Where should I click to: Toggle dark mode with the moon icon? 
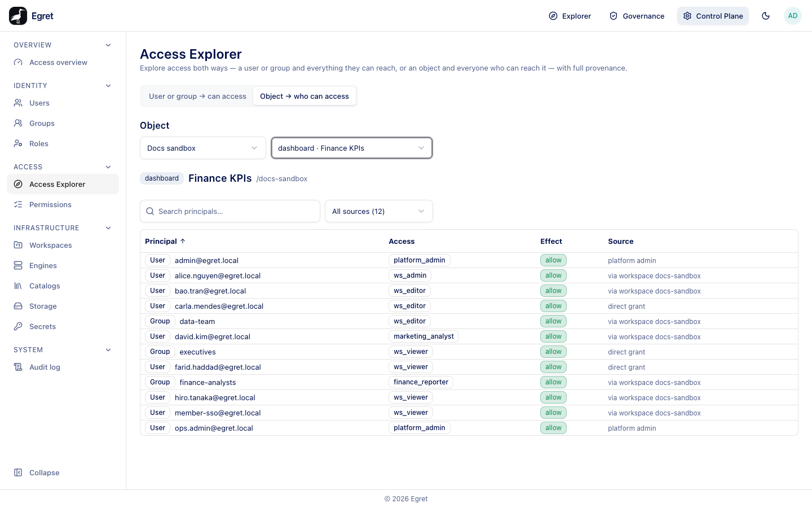[x=766, y=16]
